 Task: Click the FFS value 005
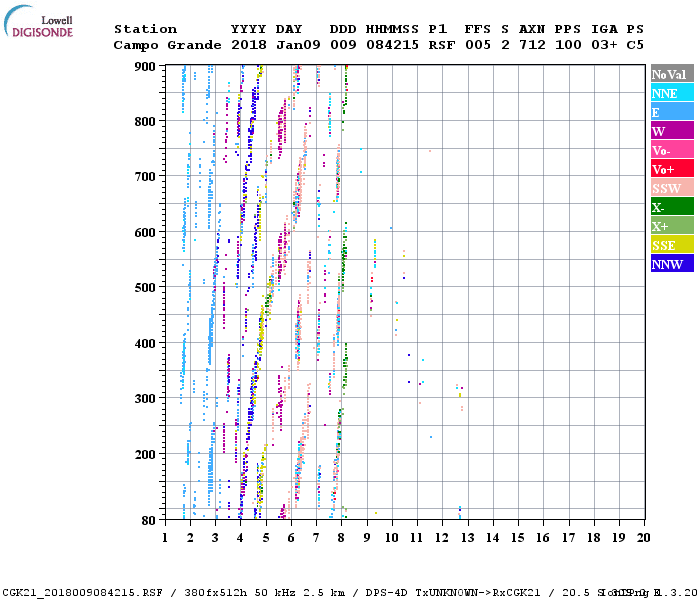tap(478, 45)
